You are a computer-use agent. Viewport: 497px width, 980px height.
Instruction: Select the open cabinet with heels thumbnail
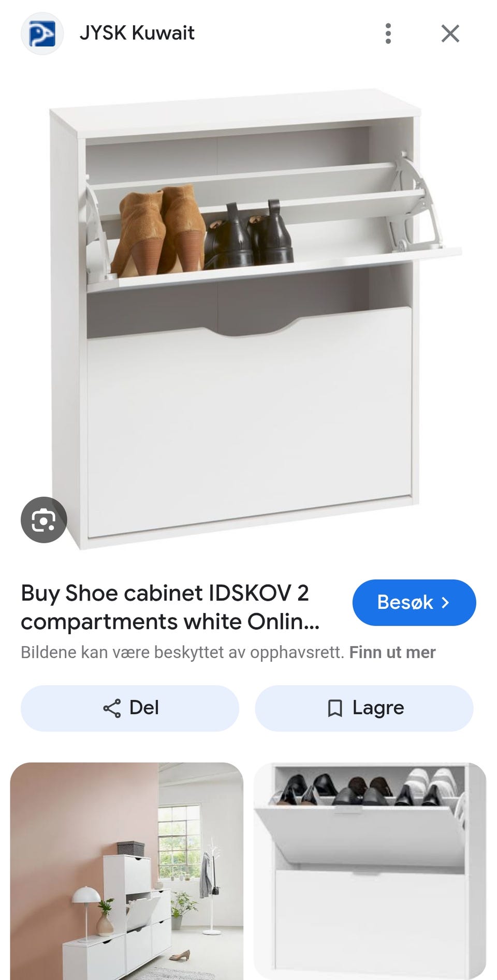click(370, 871)
